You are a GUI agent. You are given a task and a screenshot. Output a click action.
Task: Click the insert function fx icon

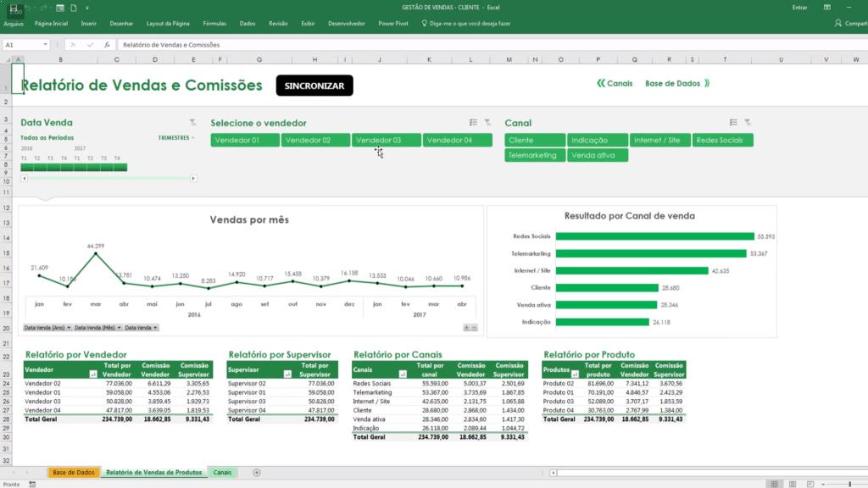tap(107, 45)
